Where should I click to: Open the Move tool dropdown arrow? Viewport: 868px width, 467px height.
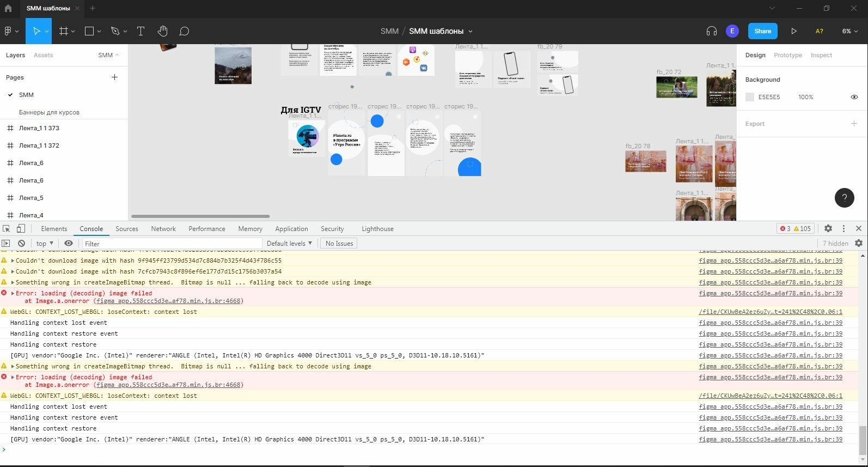(47, 32)
